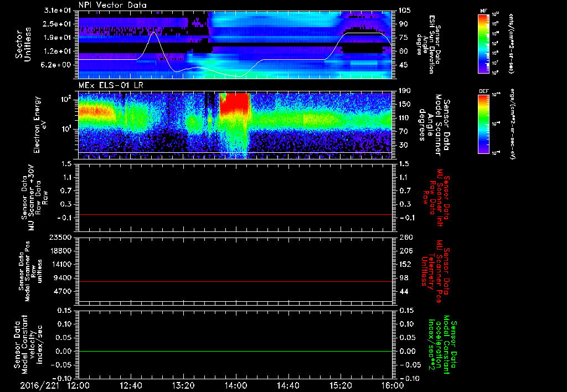The width and height of the screenshot is (567, 392).
Task: Select the 'Model Scanner Angle degrees' axis title
Action: coord(434,125)
